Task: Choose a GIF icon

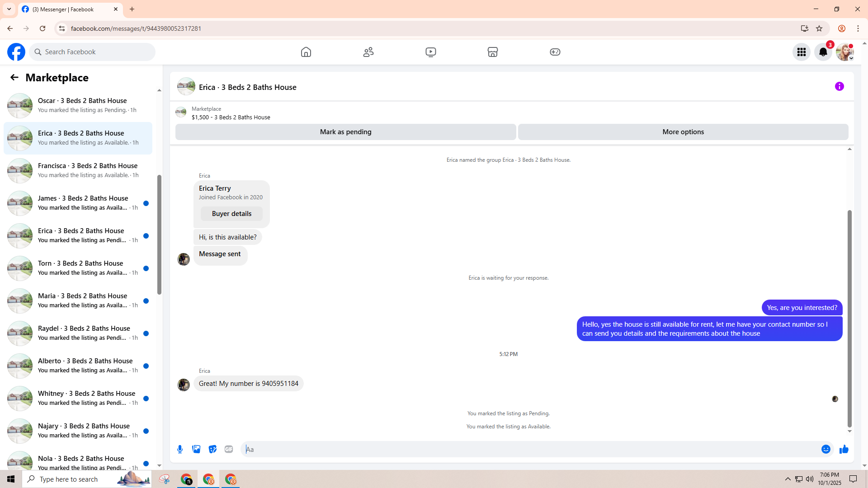Action: (229, 449)
